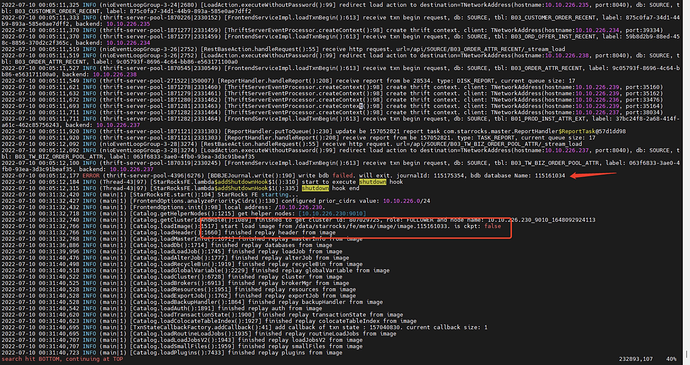The width and height of the screenshot is (690, 365).
Task: Click 'StarRocksFE.start():104' source tag
Action: (170, 194)
